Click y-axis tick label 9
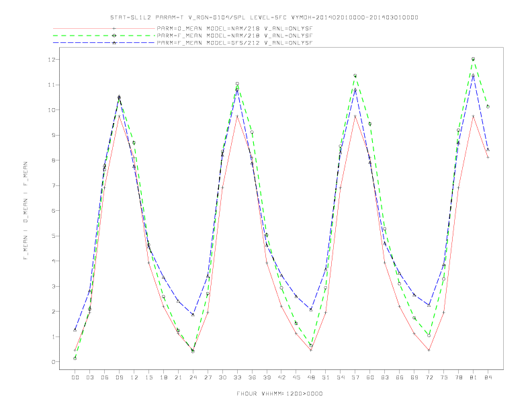Image resolution: width=532 pixels, height=411 pixels. pyautogui.click(x=53, y=135)
